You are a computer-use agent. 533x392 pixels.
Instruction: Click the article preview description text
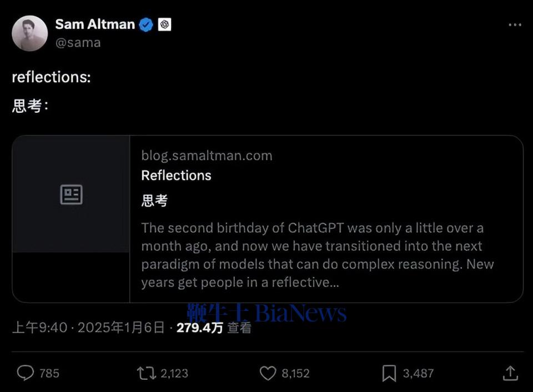(x=317, y=255)
